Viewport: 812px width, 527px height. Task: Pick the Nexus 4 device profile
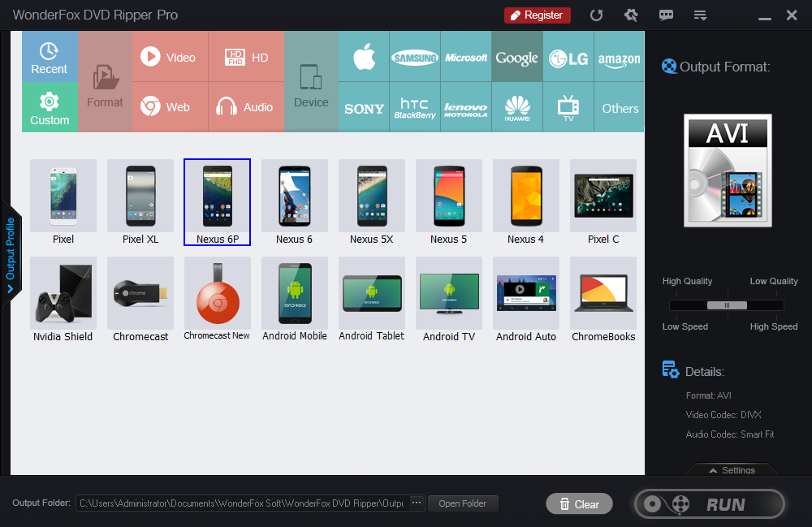(x=526, y=202)
